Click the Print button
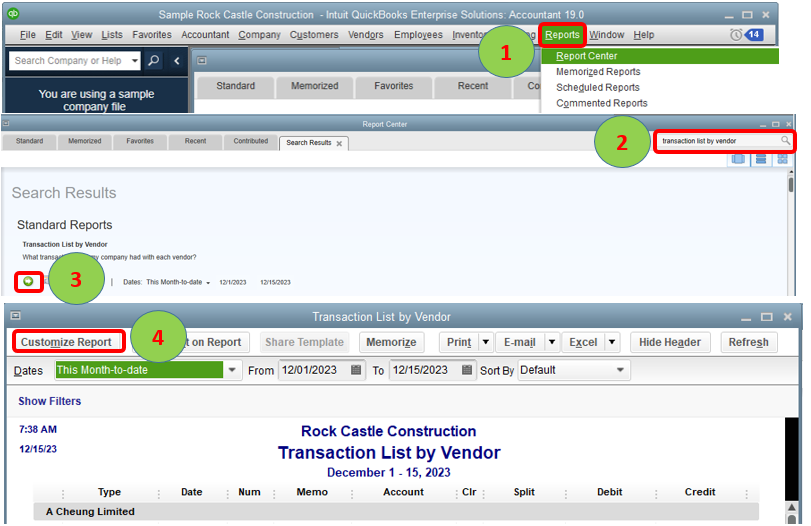The width and height of the screenshot is (811, 526). (459, 342)
